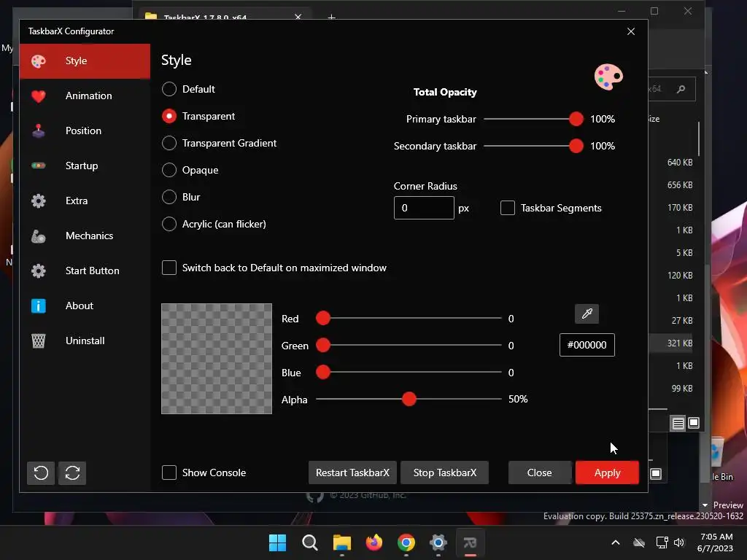Screen dimensions: 747x560
Task: Click search icon in File Explorer window
Action: click(681, 89)
